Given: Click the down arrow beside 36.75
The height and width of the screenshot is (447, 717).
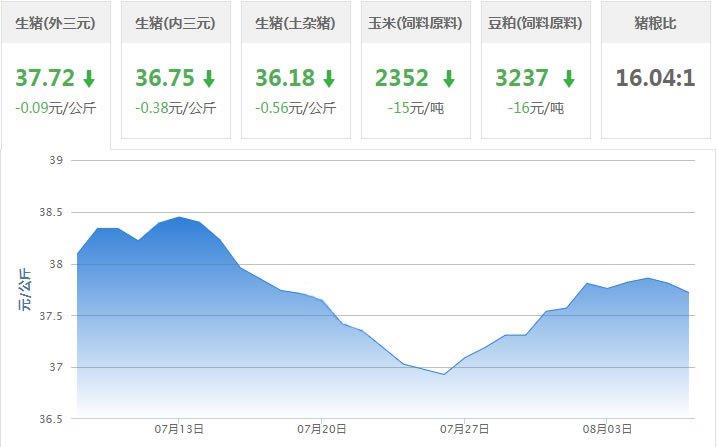Looking at the screenshot, I should (209, 78).
